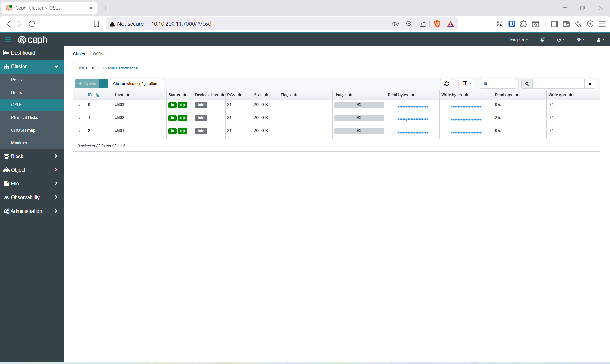Screen dimensions: 610x364
Task: Open the notifications bell
Action: click(x=542, y=40)
